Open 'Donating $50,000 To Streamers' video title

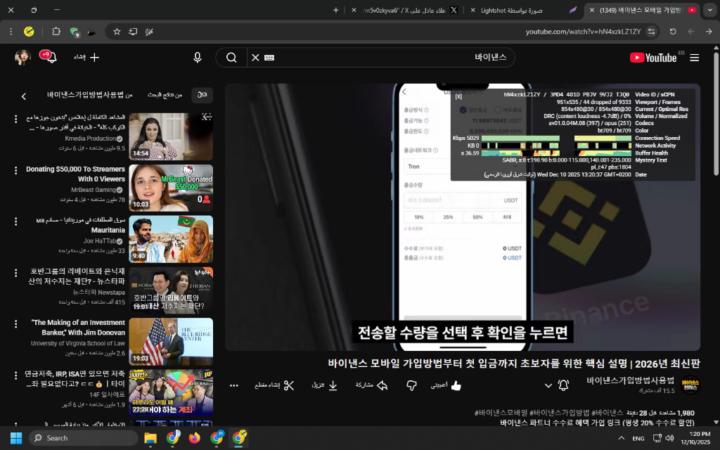(x=76, y=174)
